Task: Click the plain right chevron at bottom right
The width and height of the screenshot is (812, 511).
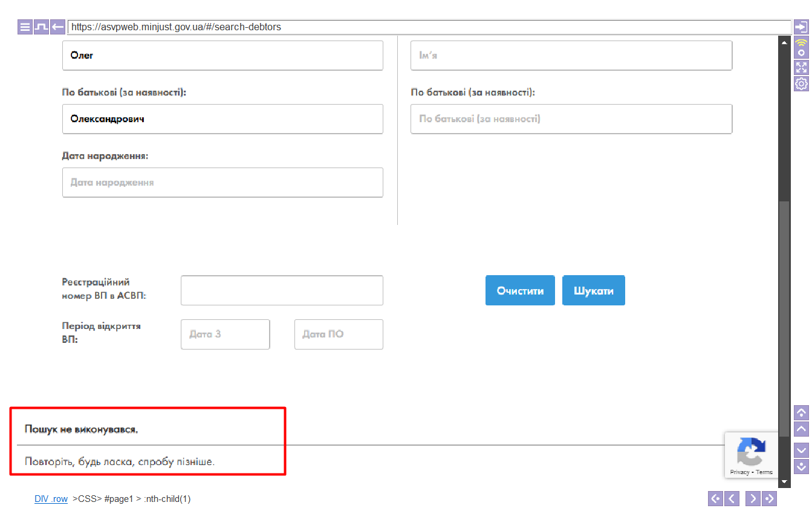Action: pyautogui.click(x=753, y=499)
